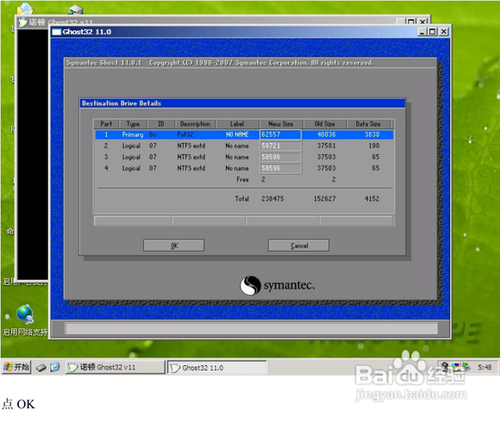
Task: Click NO NAME label in partition 1 row
Action: [237, 134]
